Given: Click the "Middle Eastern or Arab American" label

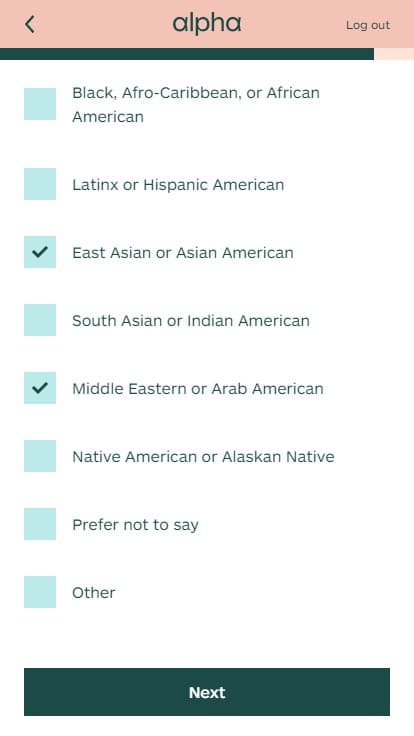Looking at the screenshot, I should [198, 389].
